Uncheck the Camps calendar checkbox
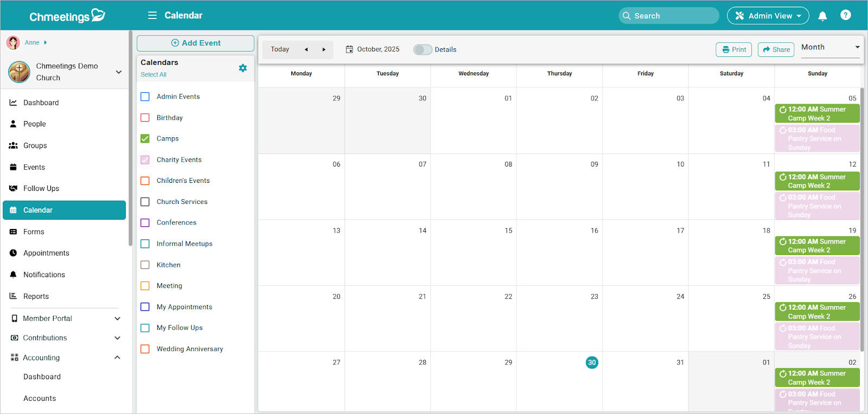The width and height of the screenshot is (868, 414). coord(145,138)
